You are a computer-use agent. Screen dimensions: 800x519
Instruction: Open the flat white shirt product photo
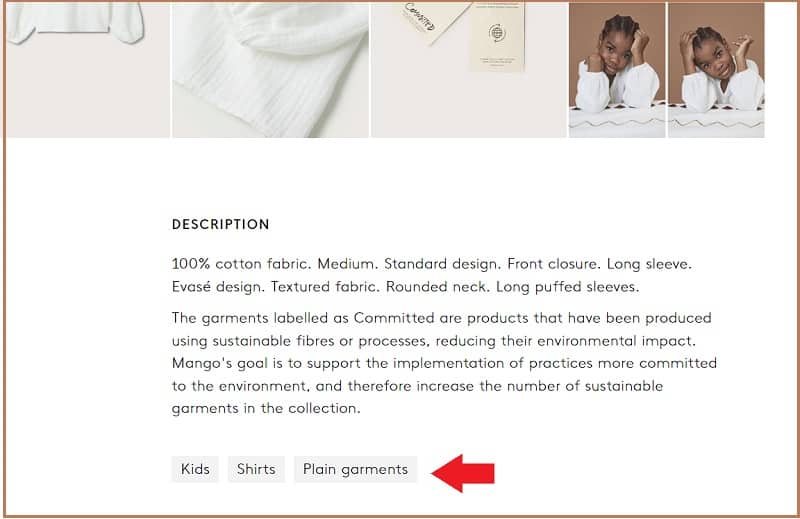(x=88, y=70)
